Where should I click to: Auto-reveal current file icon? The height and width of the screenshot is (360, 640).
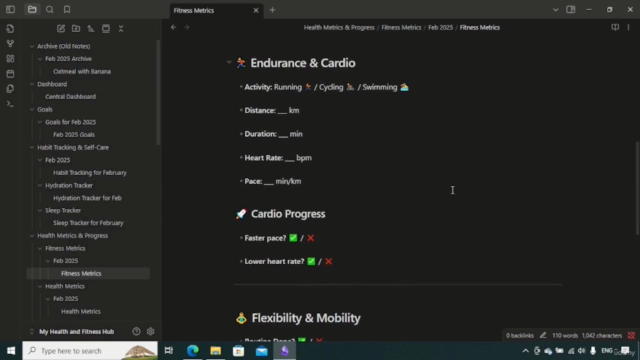[106, 29]
